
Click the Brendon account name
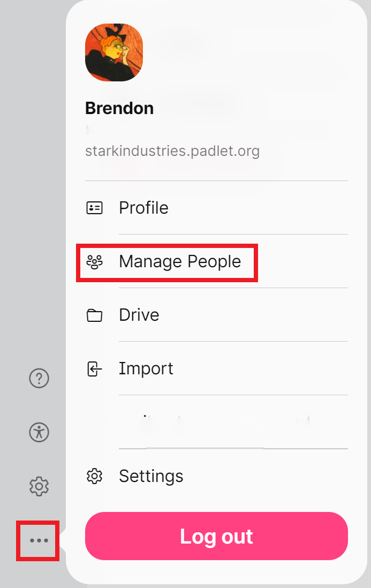[119, 108]
